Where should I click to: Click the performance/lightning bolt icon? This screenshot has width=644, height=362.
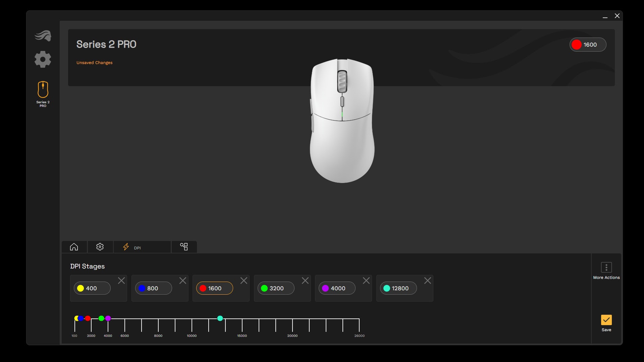[126, 247]
